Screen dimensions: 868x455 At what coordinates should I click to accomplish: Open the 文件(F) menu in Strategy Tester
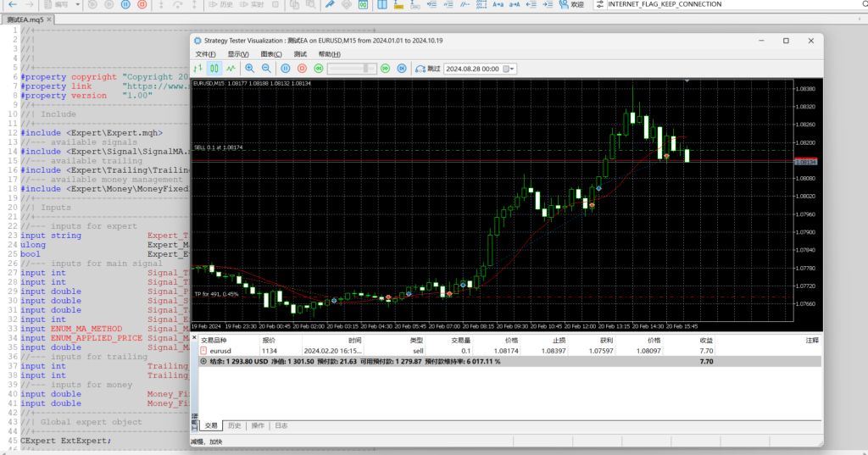click(205, 54)
